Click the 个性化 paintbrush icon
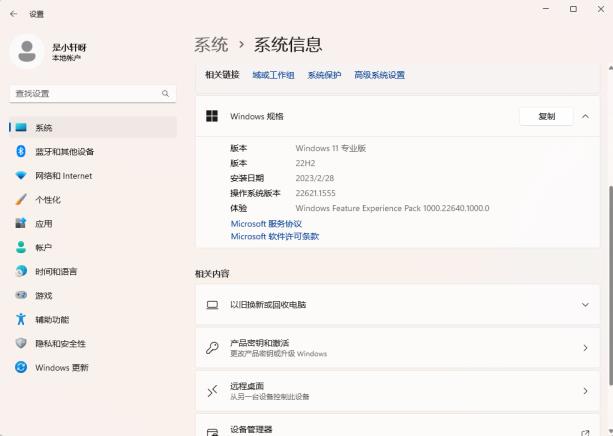This screenshot has height=436, width=613. 21,199
